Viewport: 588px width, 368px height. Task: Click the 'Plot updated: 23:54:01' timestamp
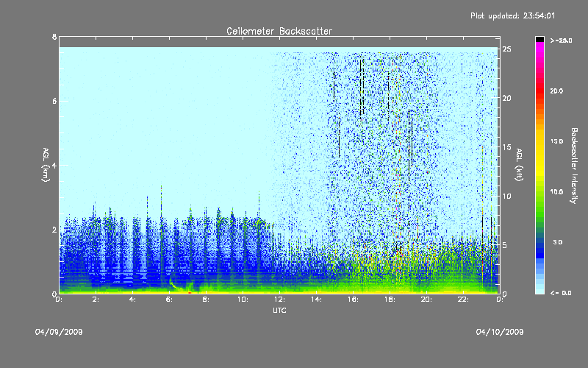(512, 15)
